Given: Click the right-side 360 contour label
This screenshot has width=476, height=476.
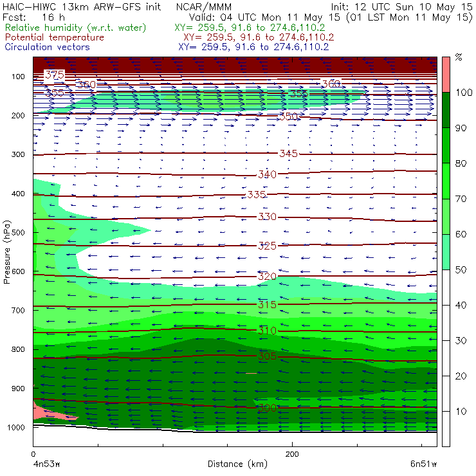Looking at the screenshot, I should click(x=331, y=84).
